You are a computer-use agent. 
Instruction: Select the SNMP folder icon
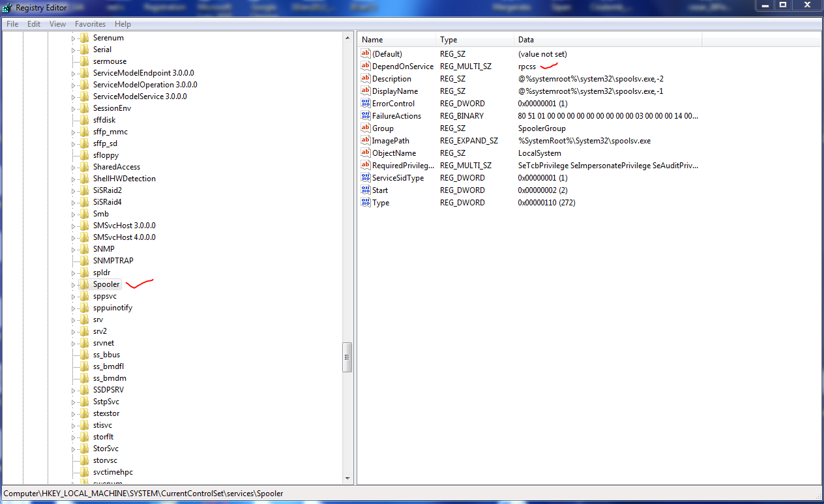(x=84, y=248)
